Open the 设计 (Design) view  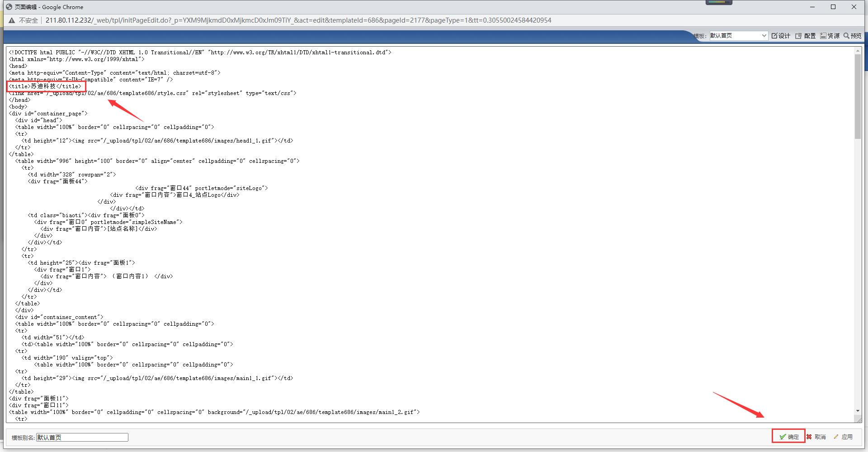click(781, 36)
